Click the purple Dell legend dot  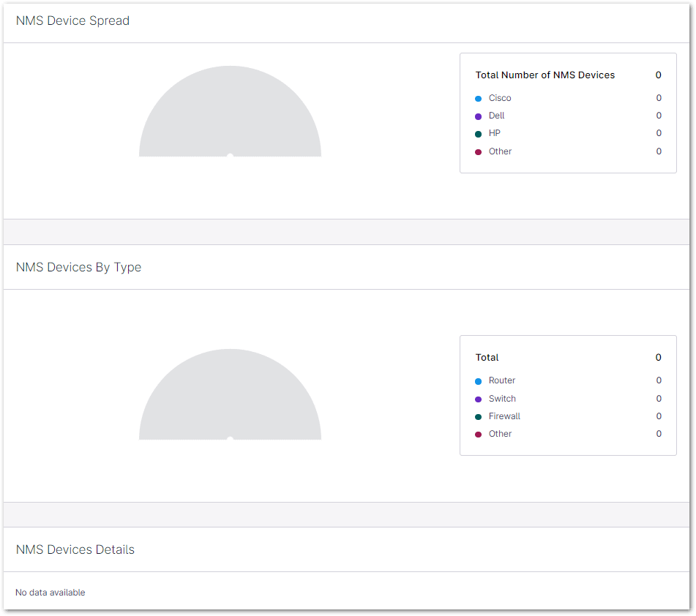(478, 116)
